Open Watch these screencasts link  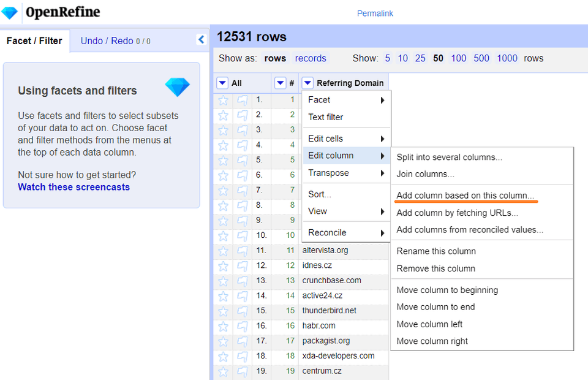73,187
